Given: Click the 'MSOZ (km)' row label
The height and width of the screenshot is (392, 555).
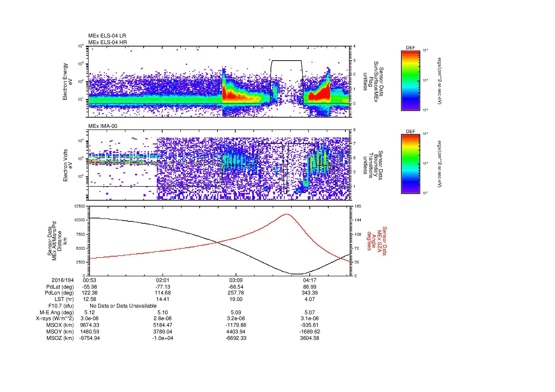Looking at the screenshot, I should [x=60, y=338].
